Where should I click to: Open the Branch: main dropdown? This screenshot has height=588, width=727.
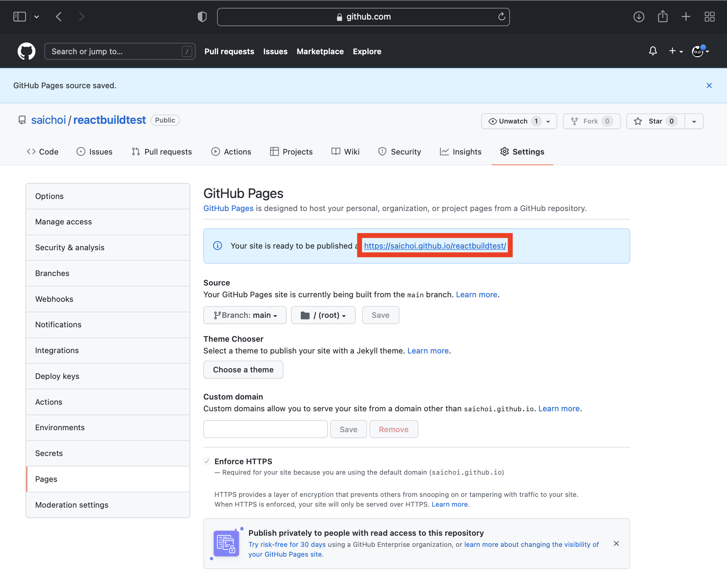[x=245, y=315]
